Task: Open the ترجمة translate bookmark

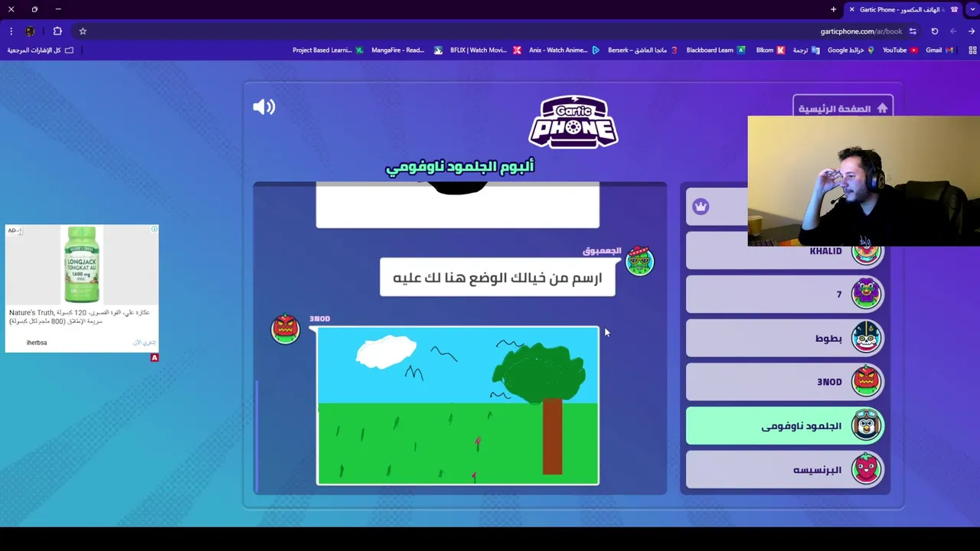Action: (805, 51)
